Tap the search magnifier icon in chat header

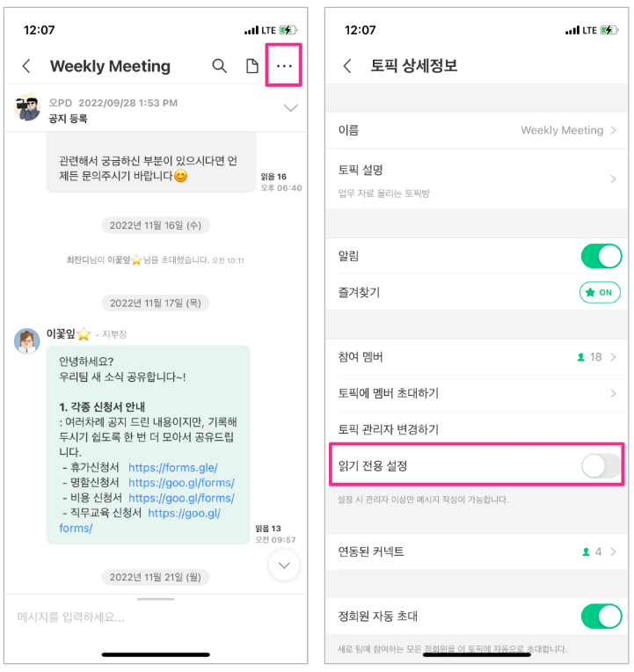pyautogui.click(x=219, y=66)
